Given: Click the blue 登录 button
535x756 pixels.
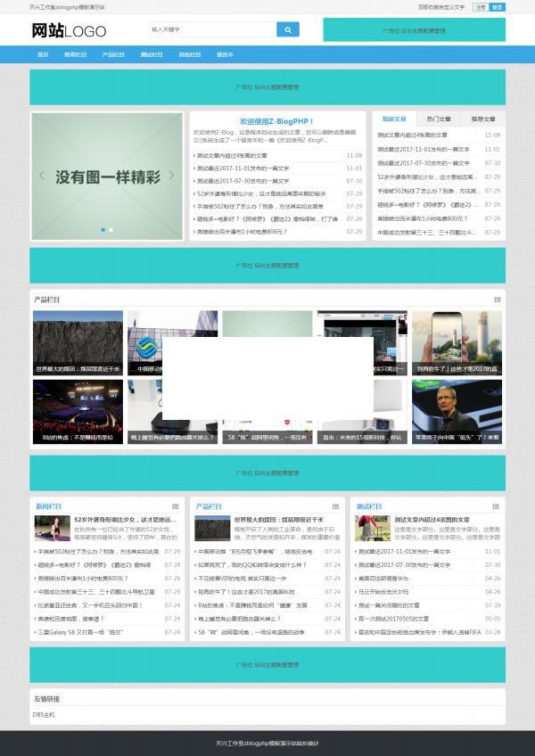Looking at the screenshot, I should 497,7.
